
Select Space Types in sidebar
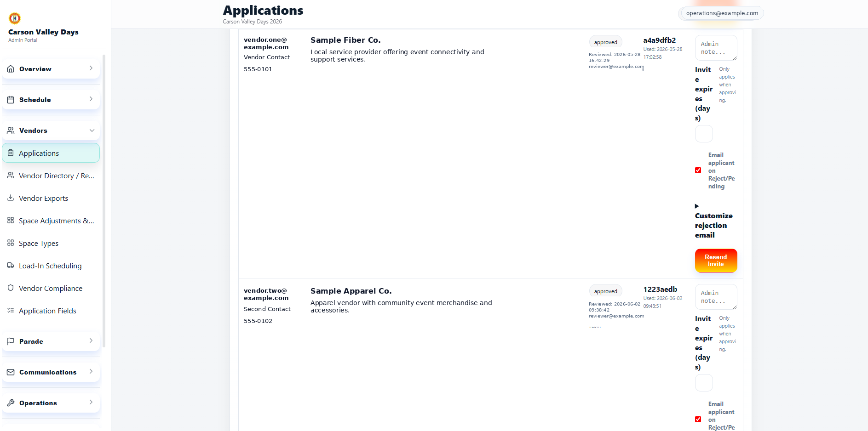click(x=51, y=243)
